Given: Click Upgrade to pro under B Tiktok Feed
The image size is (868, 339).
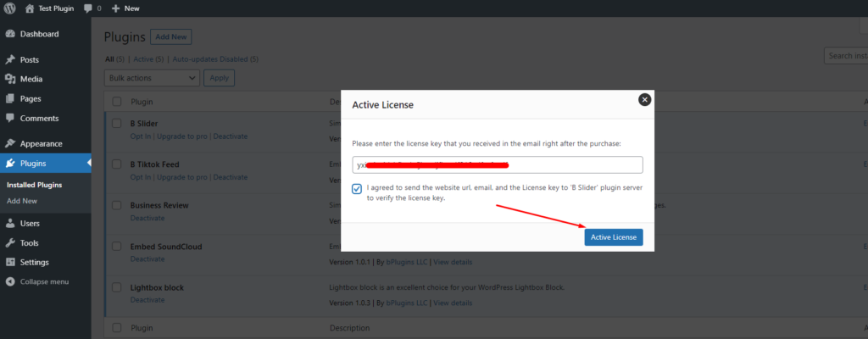Looking at the screenshot, I should [182, 177].
